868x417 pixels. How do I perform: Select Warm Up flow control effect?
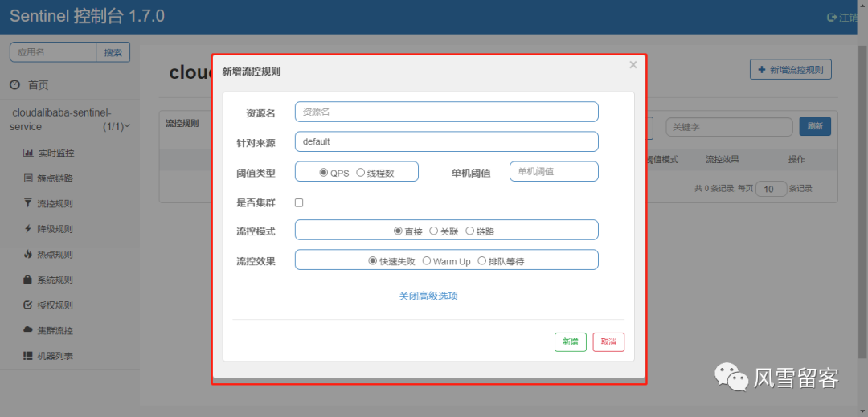pos(427,260)
